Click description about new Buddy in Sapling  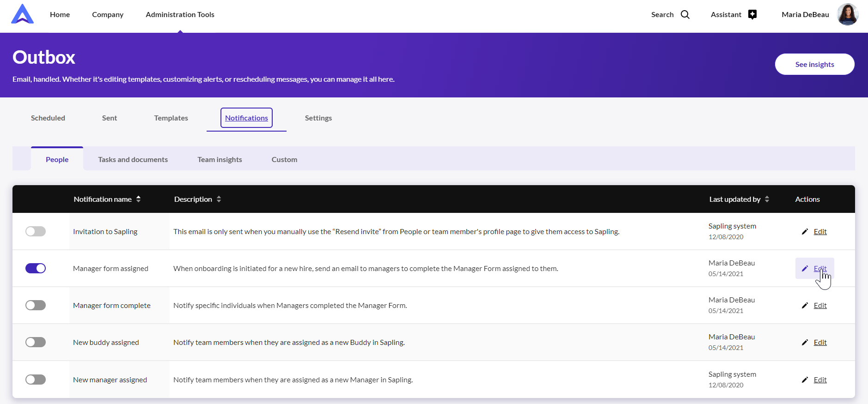click(289, 343)
